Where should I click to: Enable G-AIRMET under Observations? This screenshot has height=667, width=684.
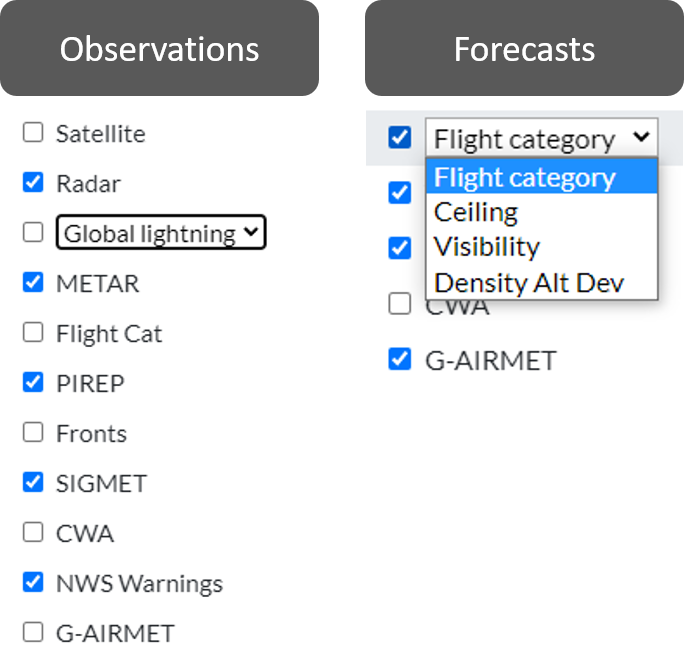(34, 633)
